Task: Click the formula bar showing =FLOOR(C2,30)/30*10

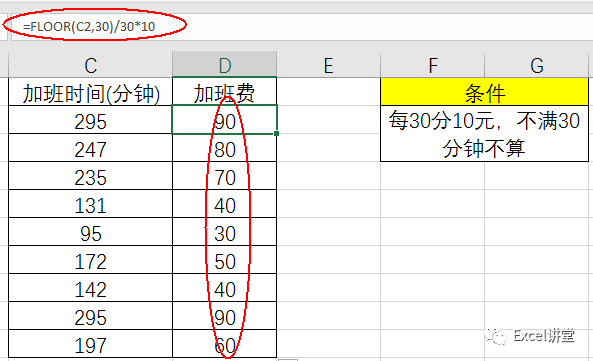Action: [302, 26]
